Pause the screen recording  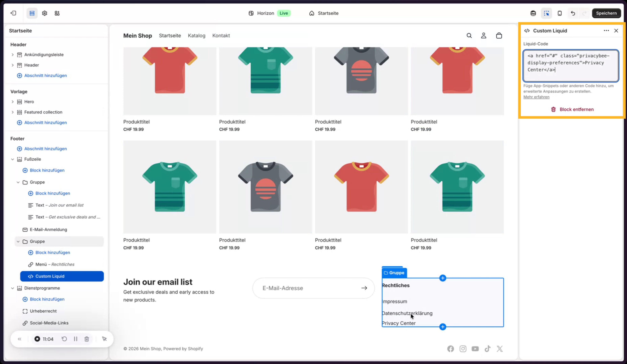(x=75, y=339)
